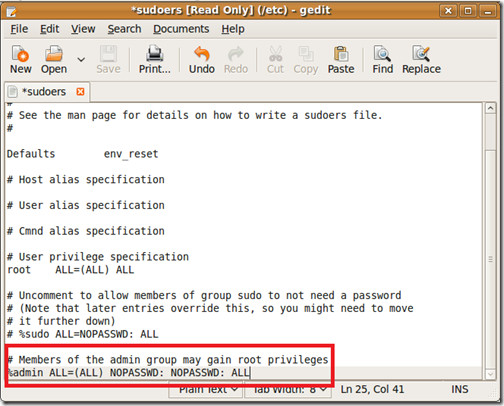Maximize the gedit window

click(x=468, y=11)
